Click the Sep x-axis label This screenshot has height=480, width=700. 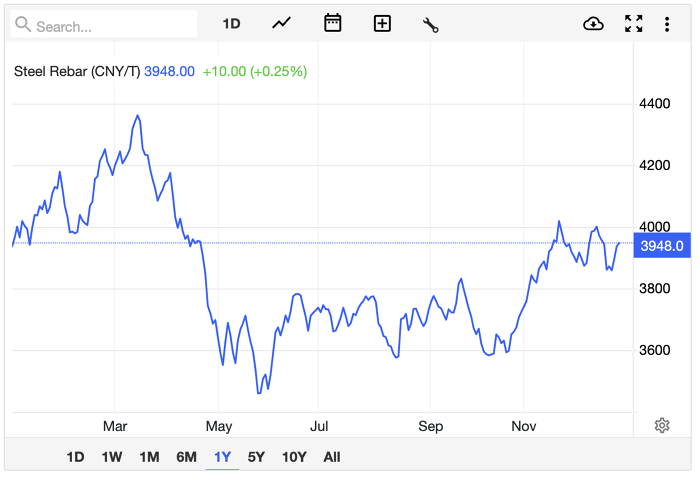tap(430, 426)
